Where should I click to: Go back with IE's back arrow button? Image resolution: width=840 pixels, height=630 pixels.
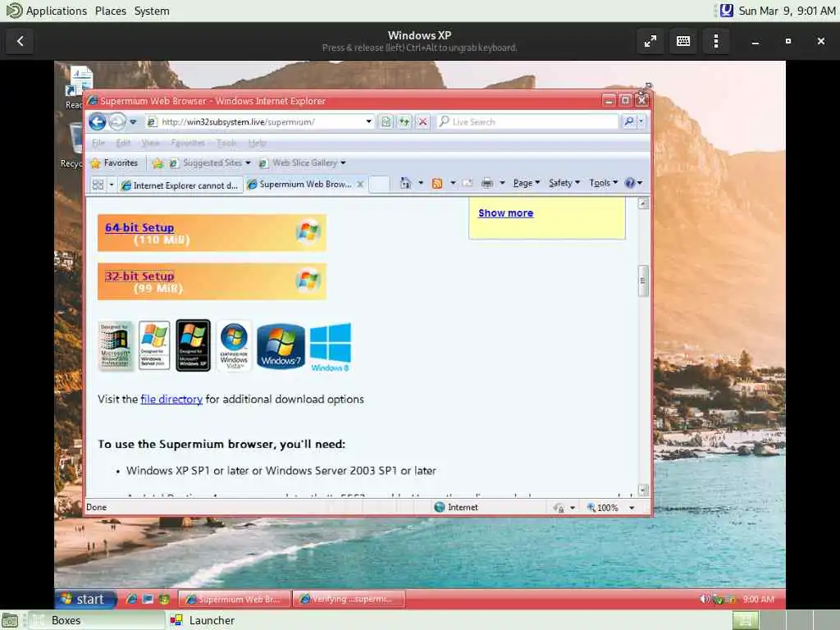(97, 121)
